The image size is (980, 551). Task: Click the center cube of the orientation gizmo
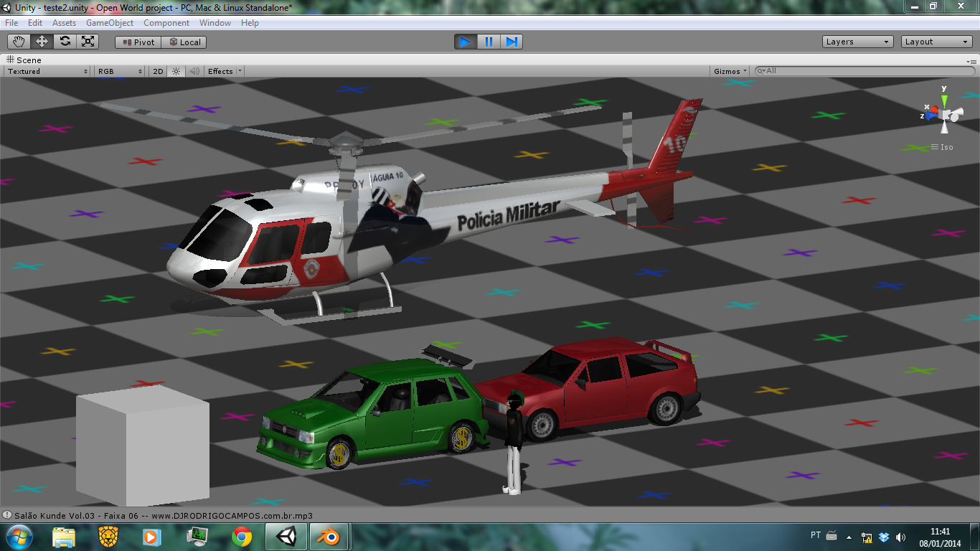[x=944, y=114]
